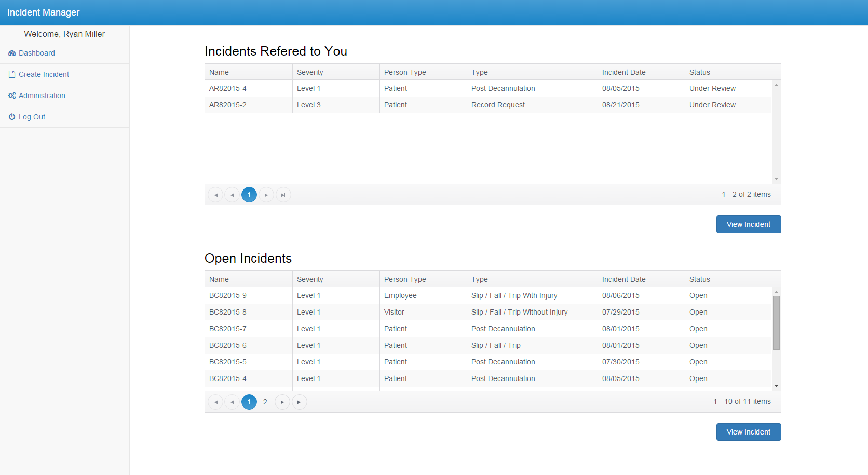Click the Open Incidents scrollbar thumb

coord(776,323)
